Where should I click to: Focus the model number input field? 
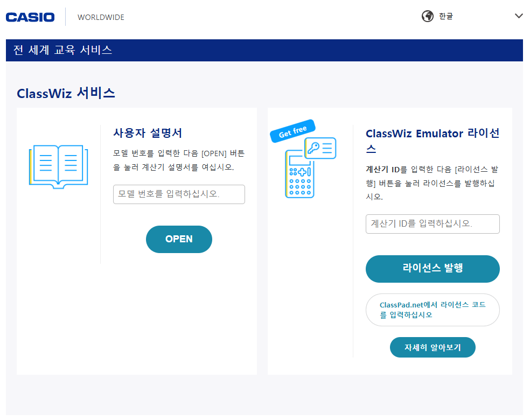tap(179, 194)
